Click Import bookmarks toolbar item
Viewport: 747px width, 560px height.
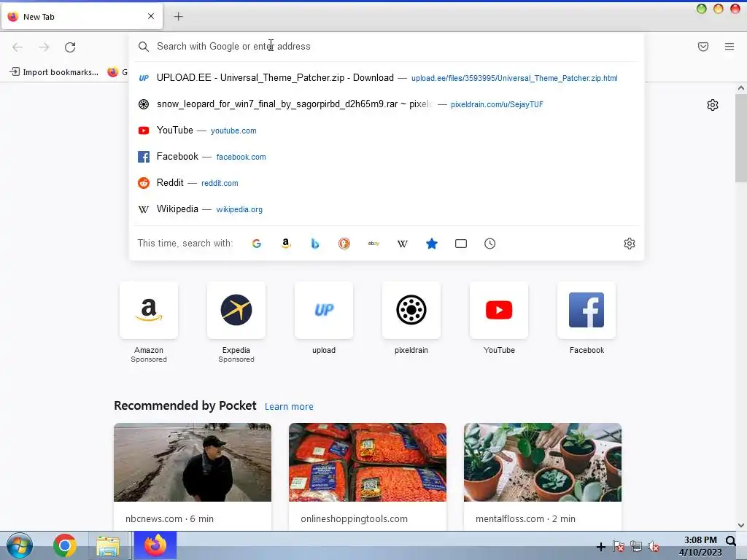tap(54, 72)
